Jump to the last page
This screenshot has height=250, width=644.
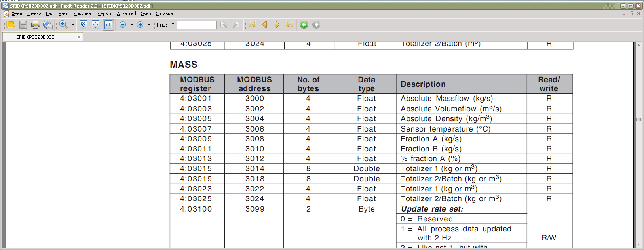click(x=289, y=25)
